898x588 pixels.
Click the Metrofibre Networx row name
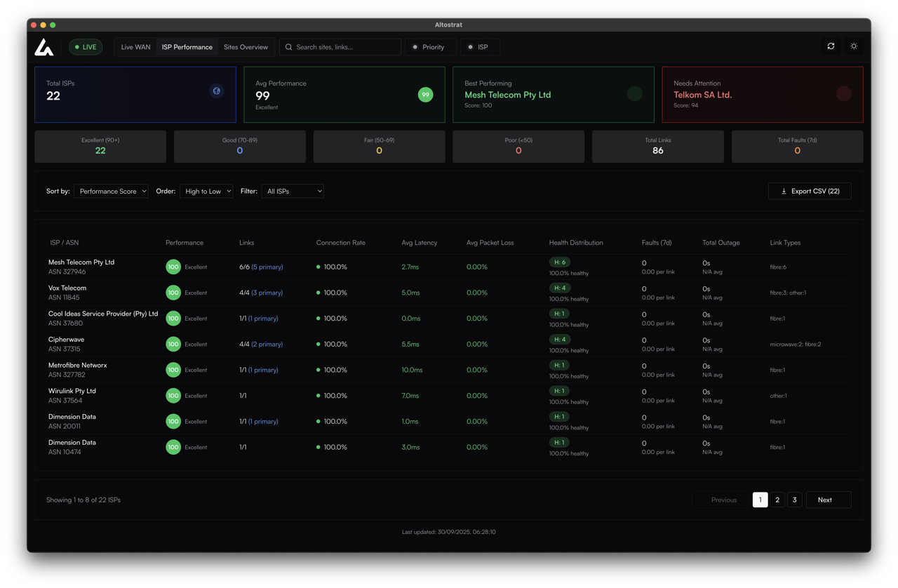pyautogui.click(x=78, y=366)
